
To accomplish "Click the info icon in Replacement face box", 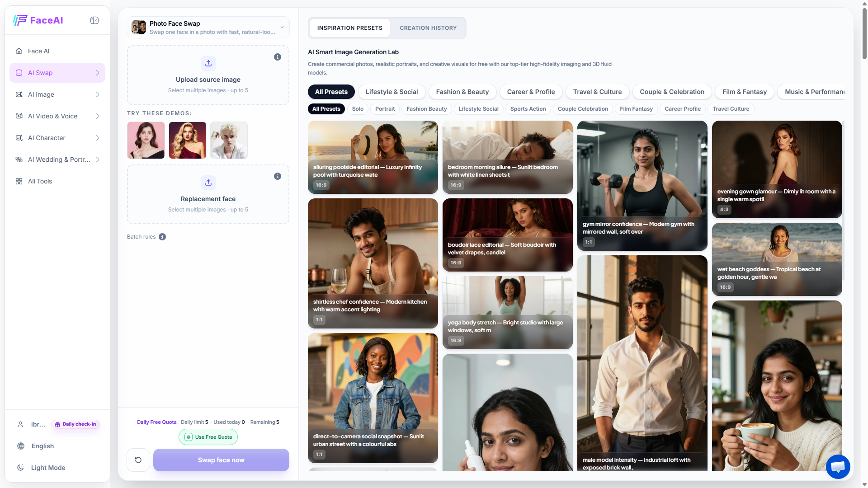I will pos(278,176).
